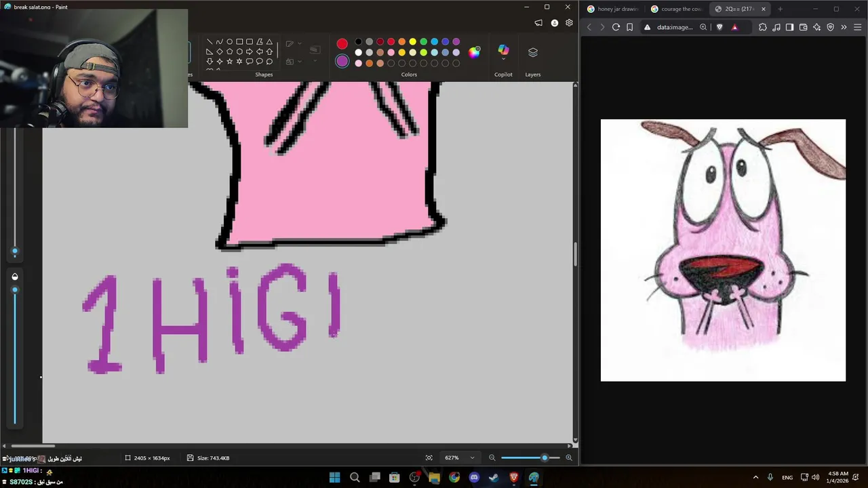Toggle the browser sidebar panel
This screenshot has width=868, height=488.
pos(789,27)
